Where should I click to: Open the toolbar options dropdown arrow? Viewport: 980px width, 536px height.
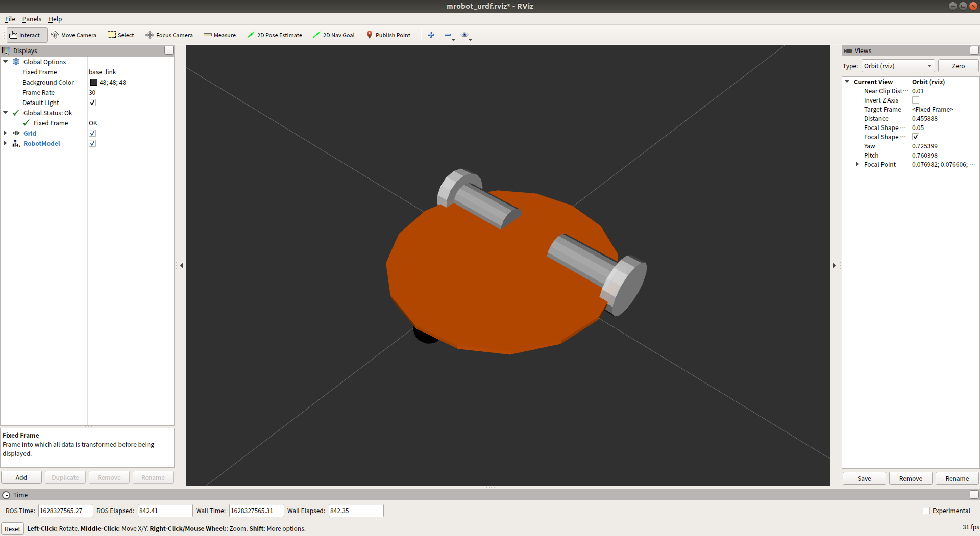coord(470,39)
